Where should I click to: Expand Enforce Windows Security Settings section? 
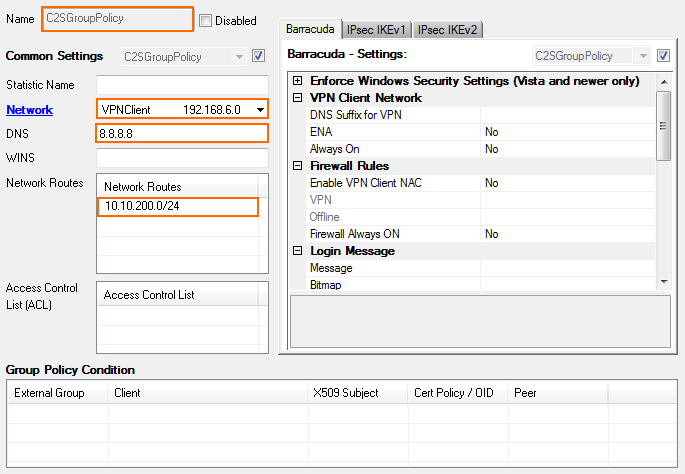tap(298, 81)
